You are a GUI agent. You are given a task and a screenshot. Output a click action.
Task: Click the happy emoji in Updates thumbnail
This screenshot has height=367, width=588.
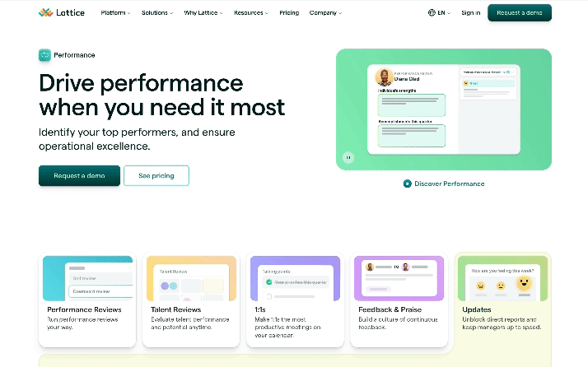click(x=525, y=283)
